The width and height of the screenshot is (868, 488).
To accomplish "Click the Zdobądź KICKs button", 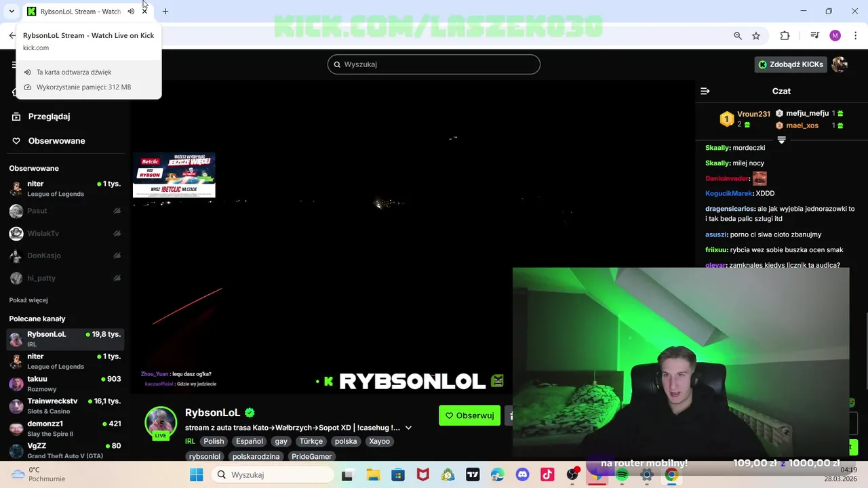I will click(791, 64).
